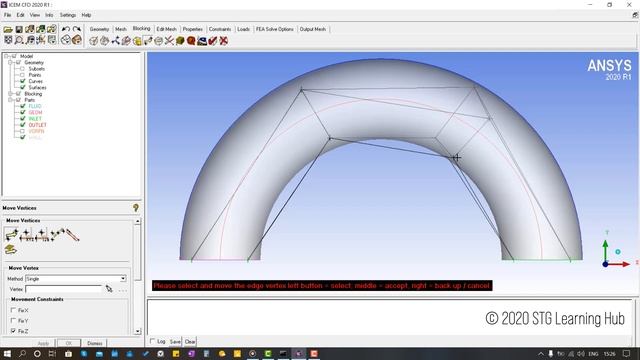The image size is (640, 360).
Task: Open the View menu
Action: click(35, 15)
